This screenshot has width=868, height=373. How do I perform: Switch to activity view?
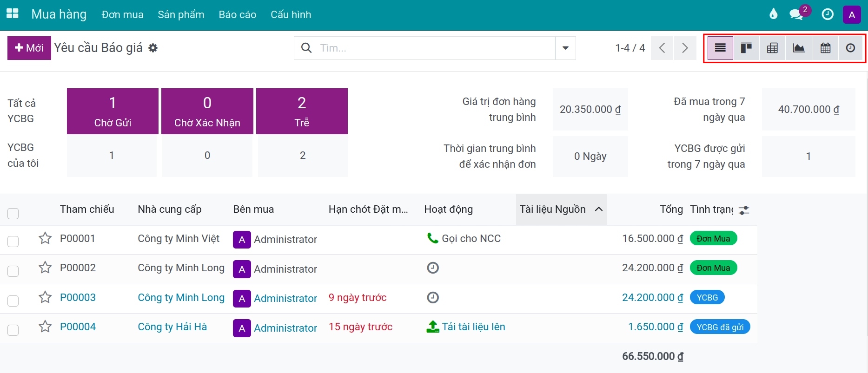click(850, 48)
